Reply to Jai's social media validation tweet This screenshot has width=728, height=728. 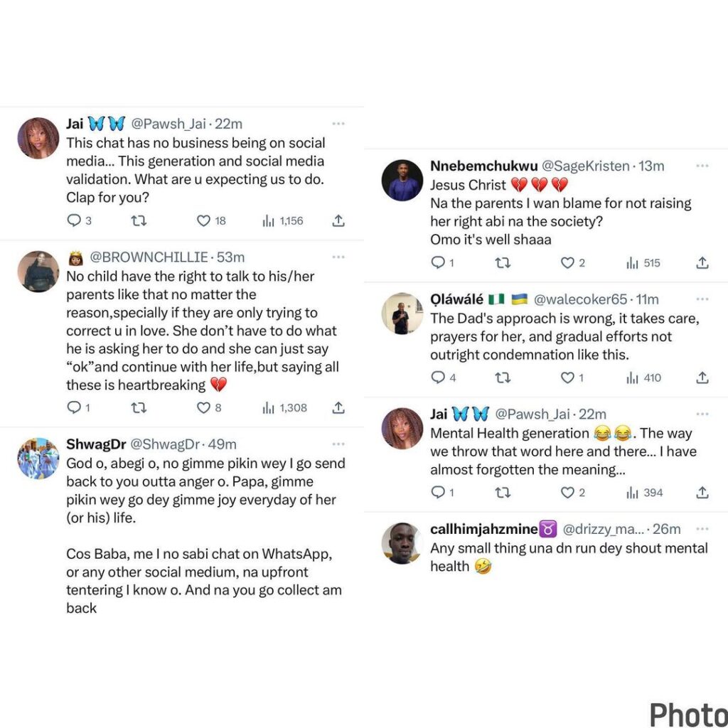click(74, 221)
